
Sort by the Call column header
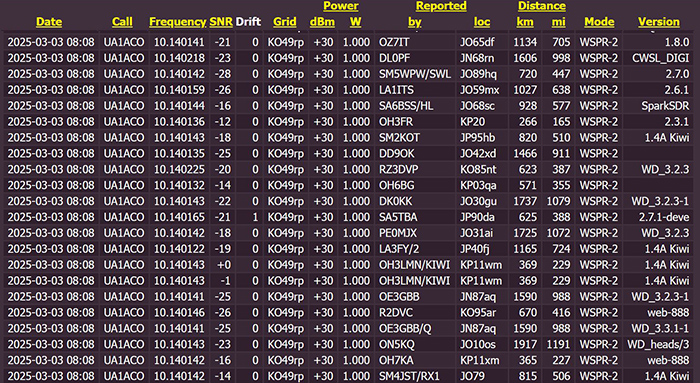tap(122, 21)
